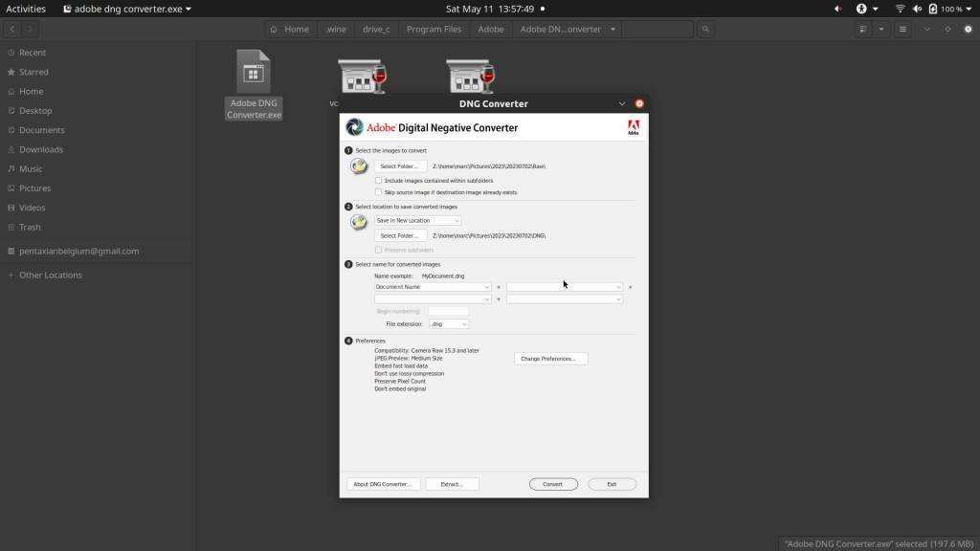980x551 pixels.
Task: Go to Home in the path bar
Action: (x=290, y=29)
